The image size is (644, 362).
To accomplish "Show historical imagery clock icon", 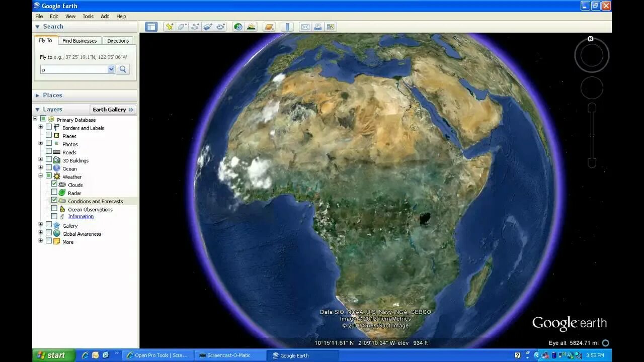I will point(238,27).
